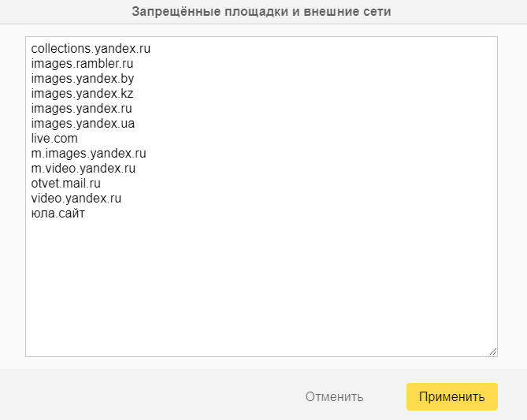This screenshot has height=420, width=527.
Task: Grab the textarea resize handle corner
Action: coord(493,351)
